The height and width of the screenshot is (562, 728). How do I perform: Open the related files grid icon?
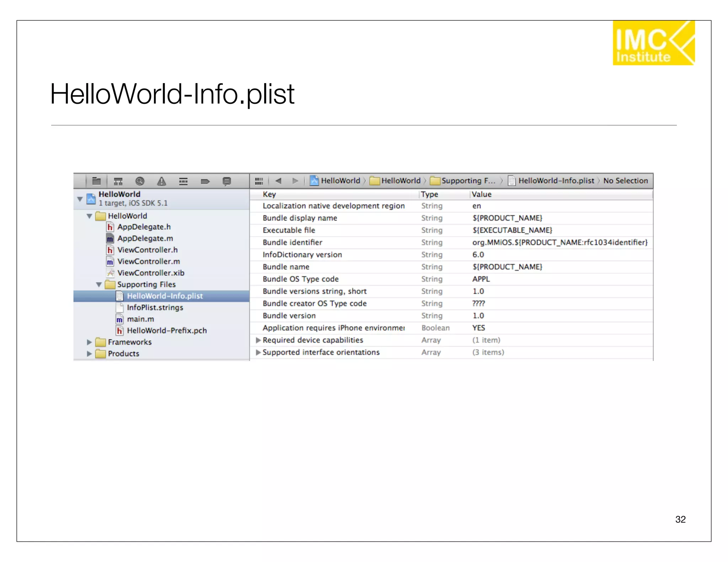(x=259, y=181)
